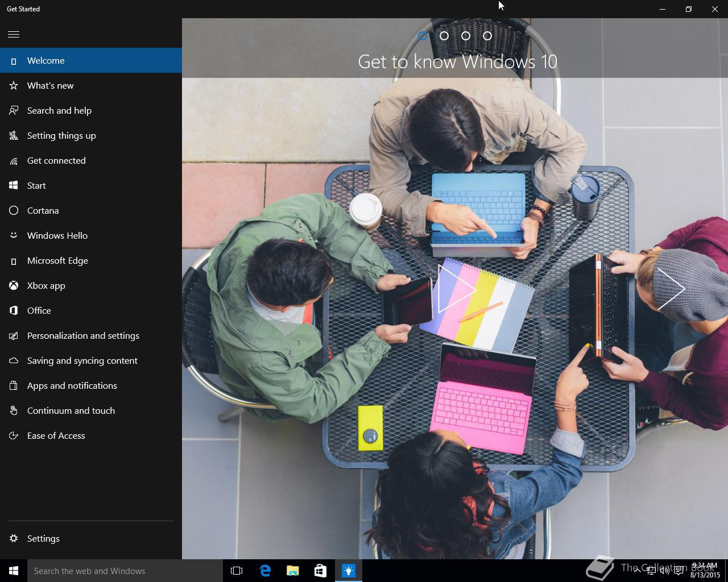Click the Cortana circle icon
Image resolution: width=728 pixels, height=582 pixels.
(14, 211)
